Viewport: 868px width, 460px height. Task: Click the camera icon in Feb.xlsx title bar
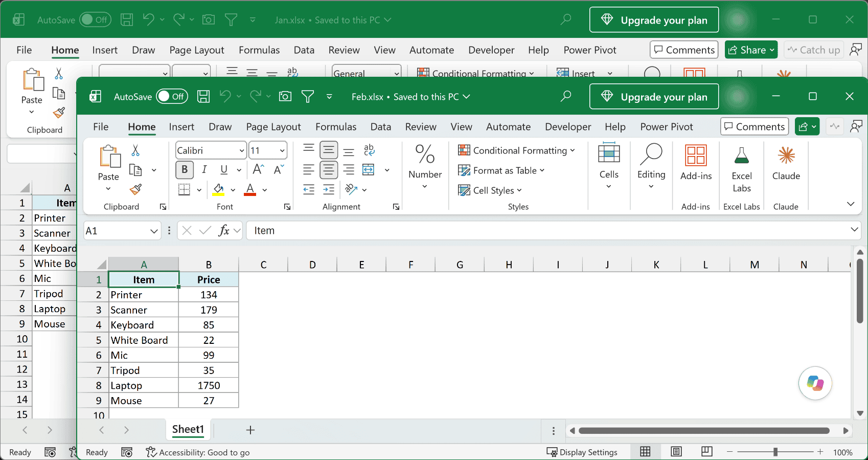(285, 96)
